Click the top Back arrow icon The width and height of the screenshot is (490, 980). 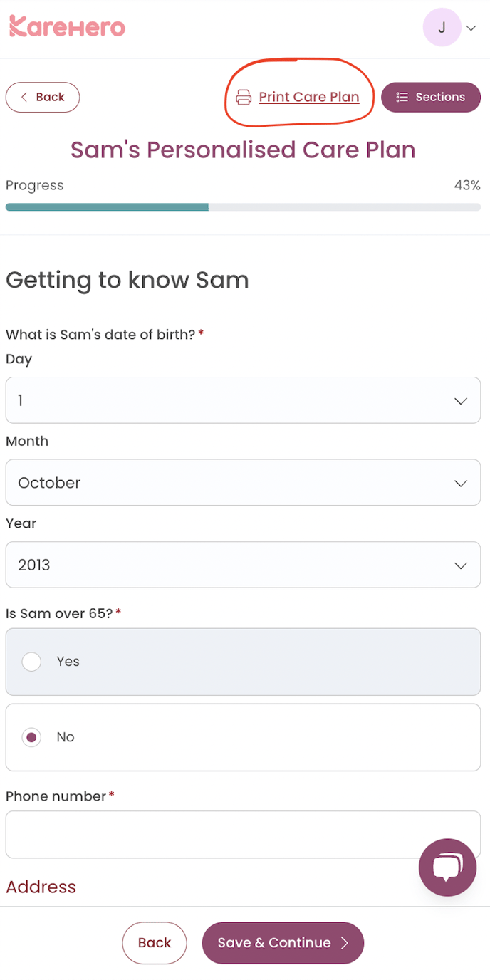[24, 97]
